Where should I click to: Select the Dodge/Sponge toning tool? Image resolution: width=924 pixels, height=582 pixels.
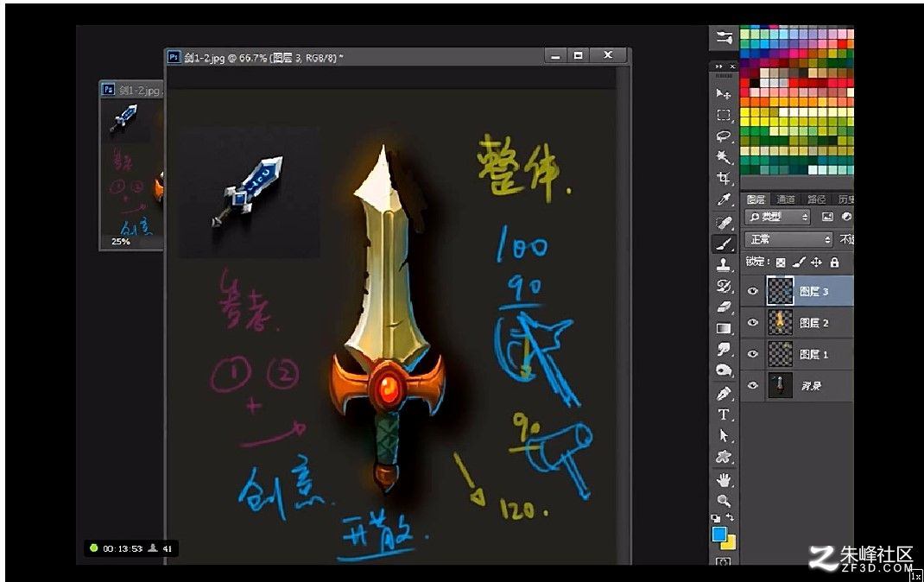723,370
